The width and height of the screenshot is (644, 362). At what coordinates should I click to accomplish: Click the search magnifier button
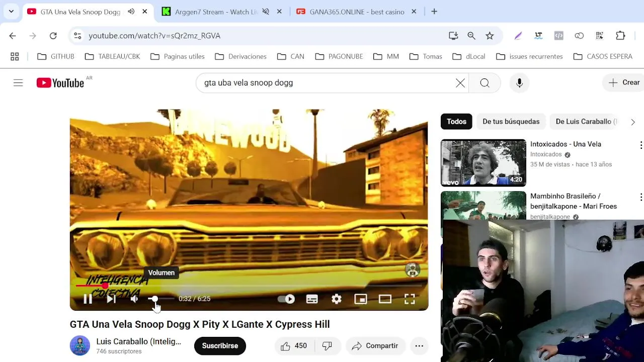pos(485,83)
